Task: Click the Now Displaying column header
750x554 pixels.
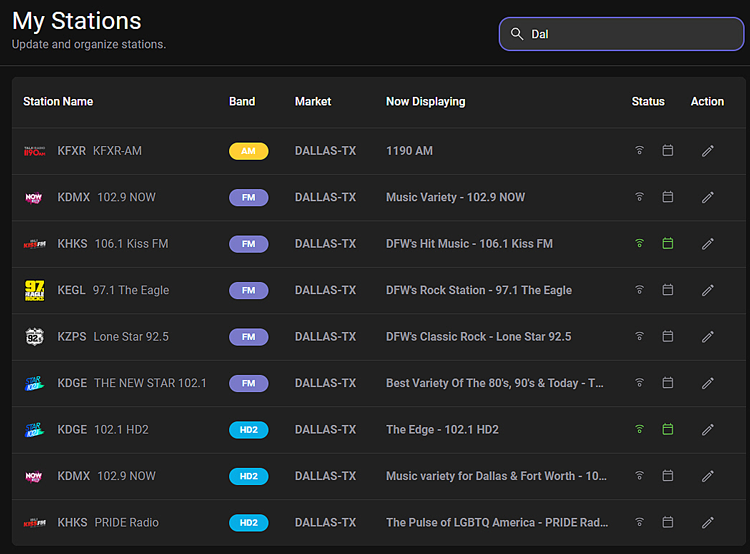Action: tap(426, 101)
